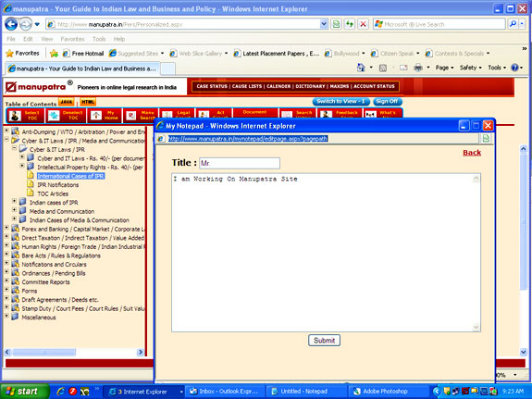532x399 pixels.
Task: Click the Back link in My Notepad
Action: [472, 153]
